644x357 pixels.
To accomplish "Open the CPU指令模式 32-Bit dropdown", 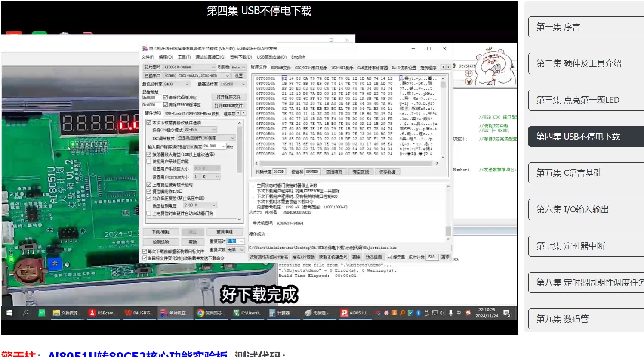I will click(x=200, y=130).
